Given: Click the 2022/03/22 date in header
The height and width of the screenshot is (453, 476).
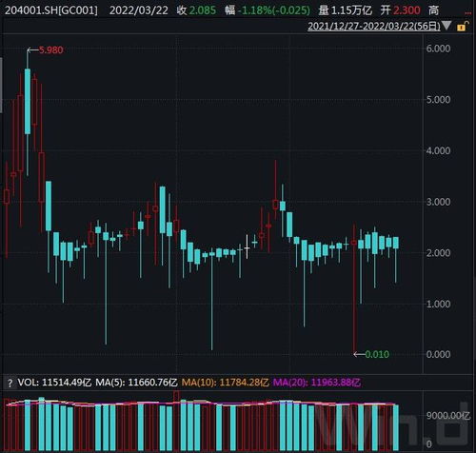Looking at the screenshot, I should 139,10.
